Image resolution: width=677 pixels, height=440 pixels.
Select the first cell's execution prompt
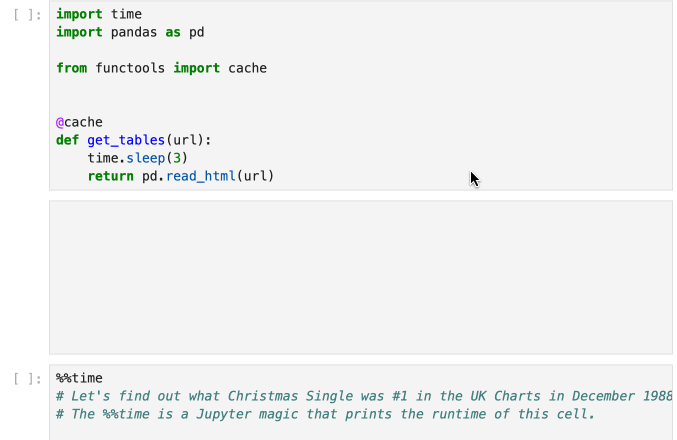click(x=28, y=15)
